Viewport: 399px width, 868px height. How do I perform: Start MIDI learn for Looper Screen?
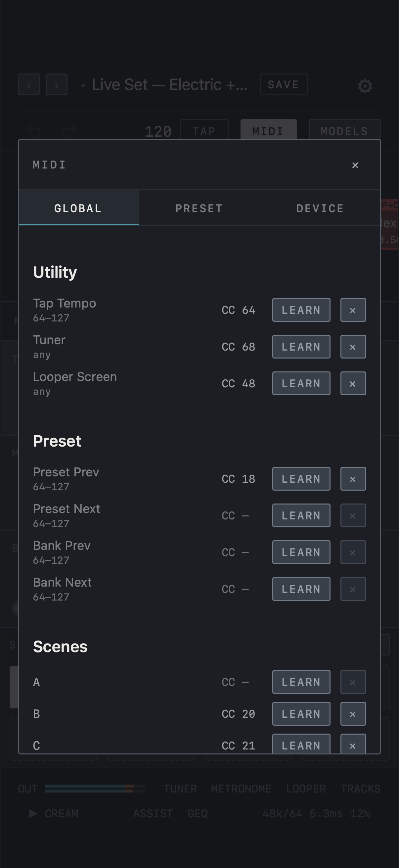(301, 383)
